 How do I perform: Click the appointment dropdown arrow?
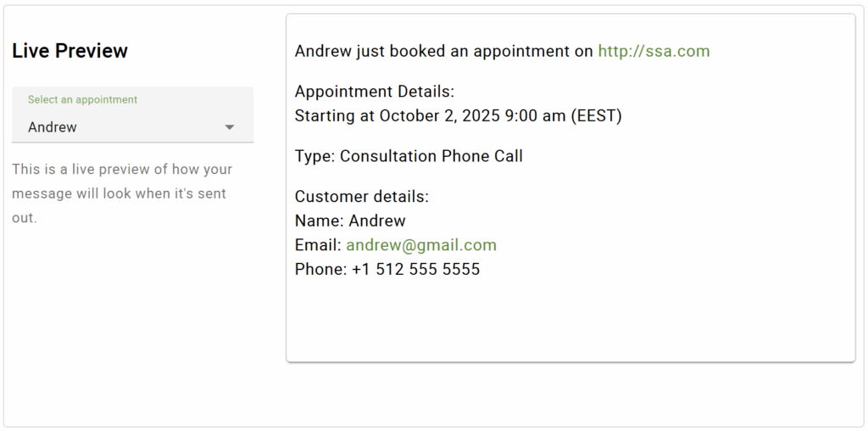(x=229, y=127)
